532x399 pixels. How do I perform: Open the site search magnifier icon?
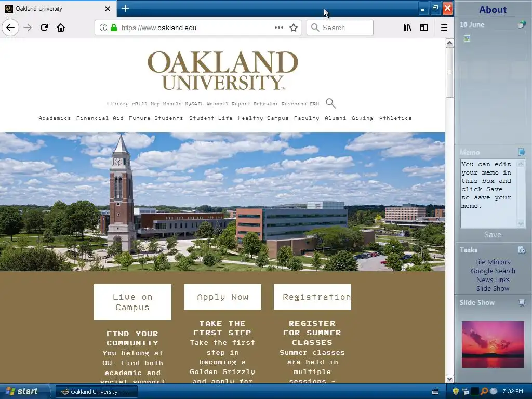pyautogui.click(x=330, y=103)
